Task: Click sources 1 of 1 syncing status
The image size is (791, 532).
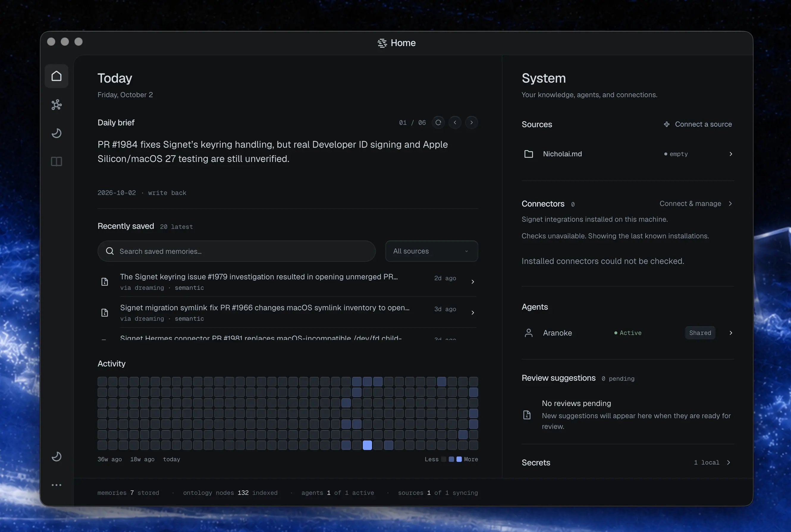Action: [x=438, y=493]
